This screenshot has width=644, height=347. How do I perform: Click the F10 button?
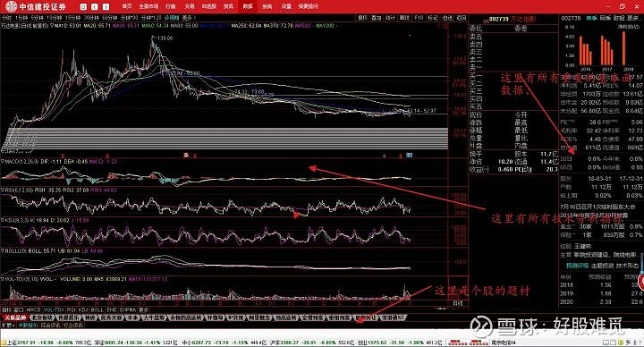point(419,18)
